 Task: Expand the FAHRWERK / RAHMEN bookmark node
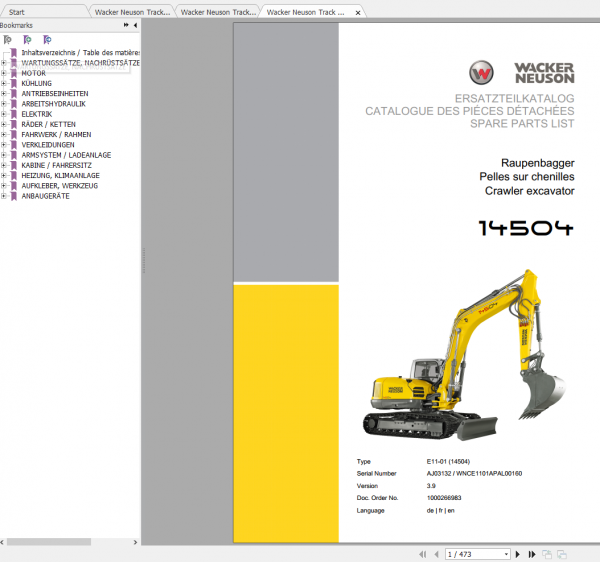click(x=4, y=134)
